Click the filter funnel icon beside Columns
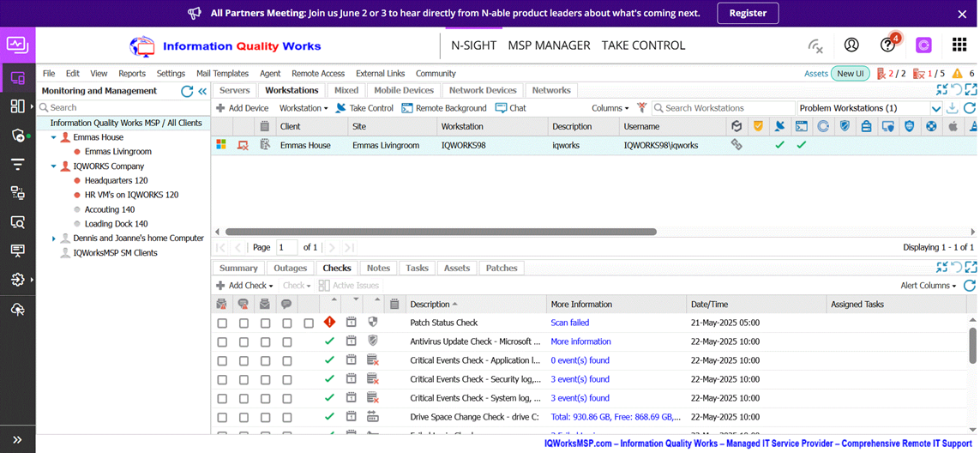980x453 pixels. click(x=641, y=108)
